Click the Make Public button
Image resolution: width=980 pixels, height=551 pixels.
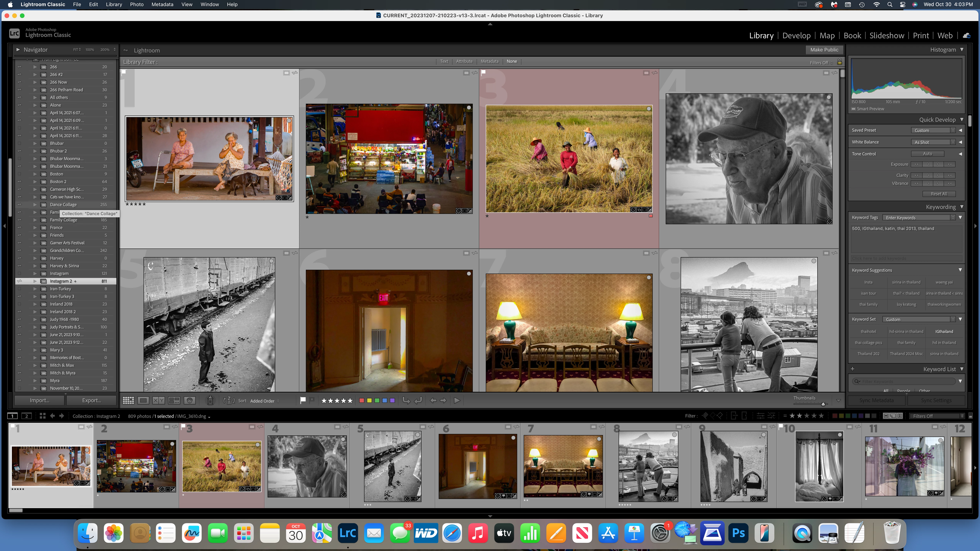coord(824,50)
